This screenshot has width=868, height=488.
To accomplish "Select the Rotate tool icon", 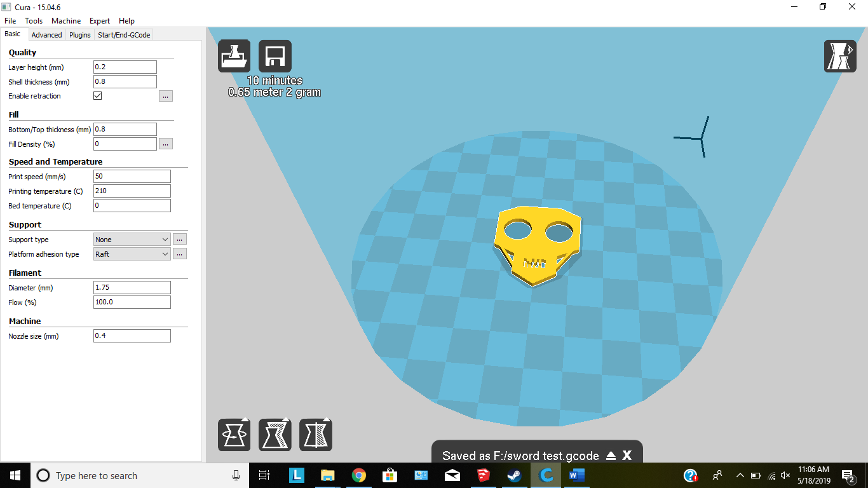I will tap(234, 435).
